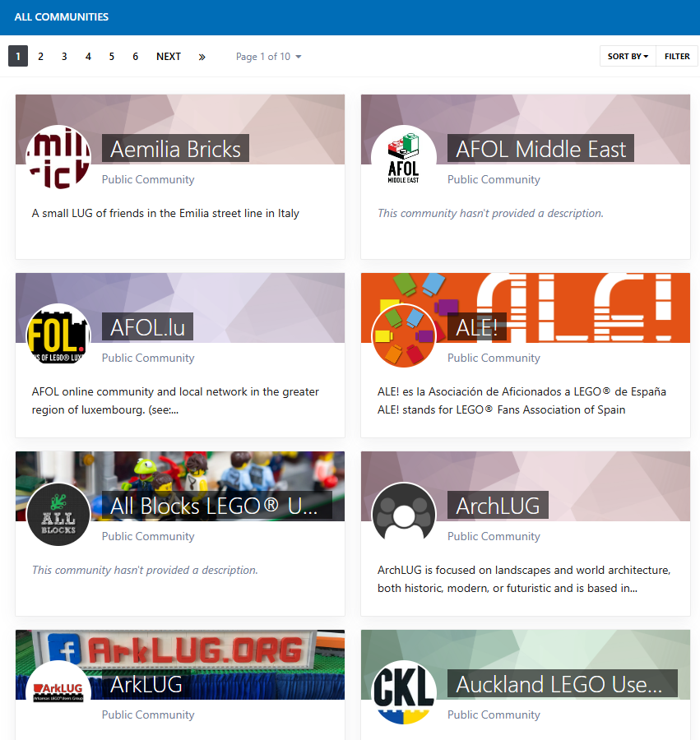This screenshot has width=700, height=740.
Task: Click Public Community label under All Blocks
Action: [x=148, y=537]
